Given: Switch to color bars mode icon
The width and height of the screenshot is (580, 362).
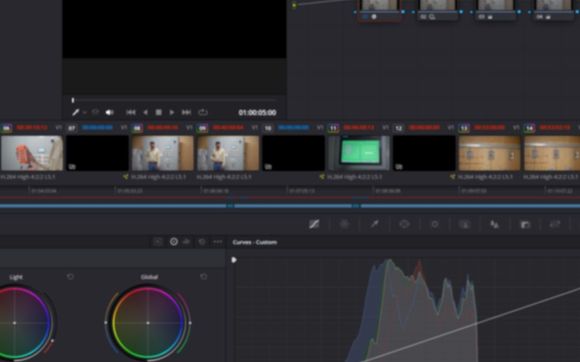Looking at the screenshot, I should (186, 242).
